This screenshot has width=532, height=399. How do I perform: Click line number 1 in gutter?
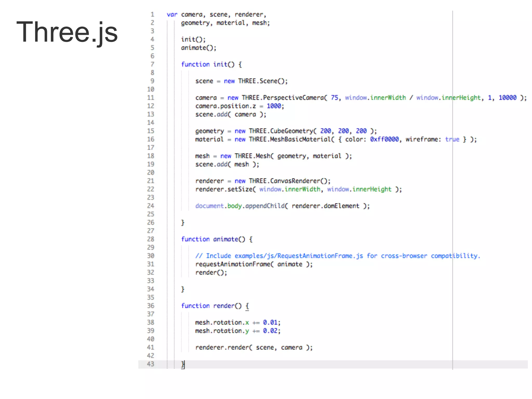pyautogui.click(x=152, y=15)
